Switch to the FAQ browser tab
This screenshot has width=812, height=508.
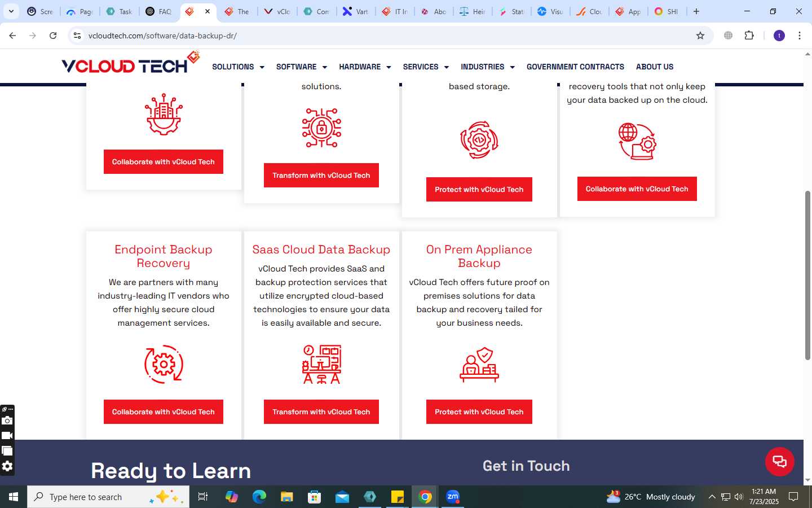click(158, 11)
